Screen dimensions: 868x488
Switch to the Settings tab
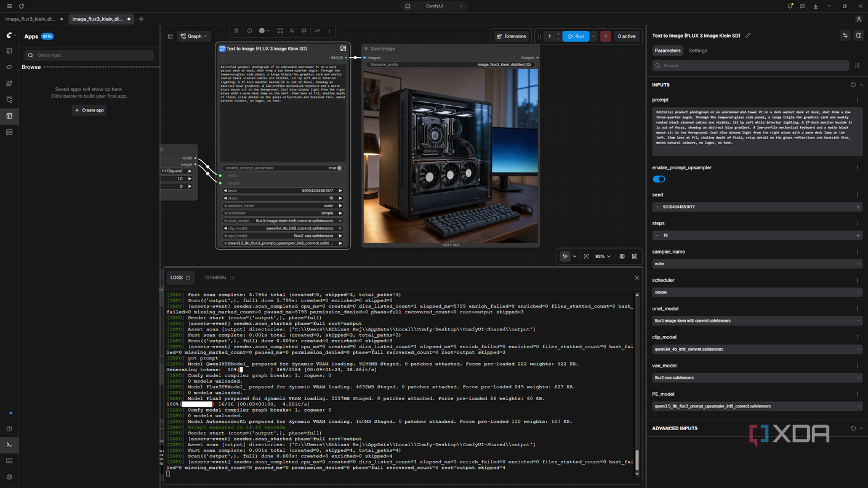(x=697, y=51)
